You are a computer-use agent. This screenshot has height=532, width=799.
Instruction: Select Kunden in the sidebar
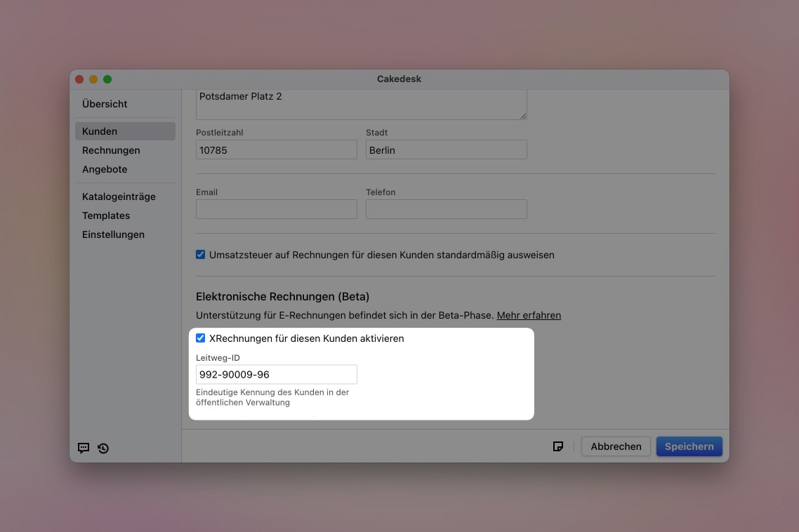click(99, 131)
